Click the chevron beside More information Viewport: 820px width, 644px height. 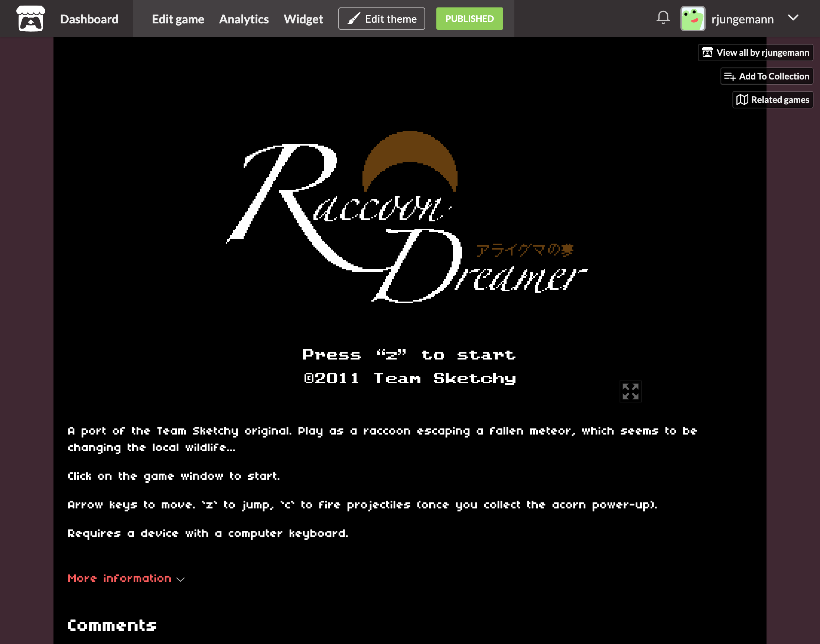180,580
